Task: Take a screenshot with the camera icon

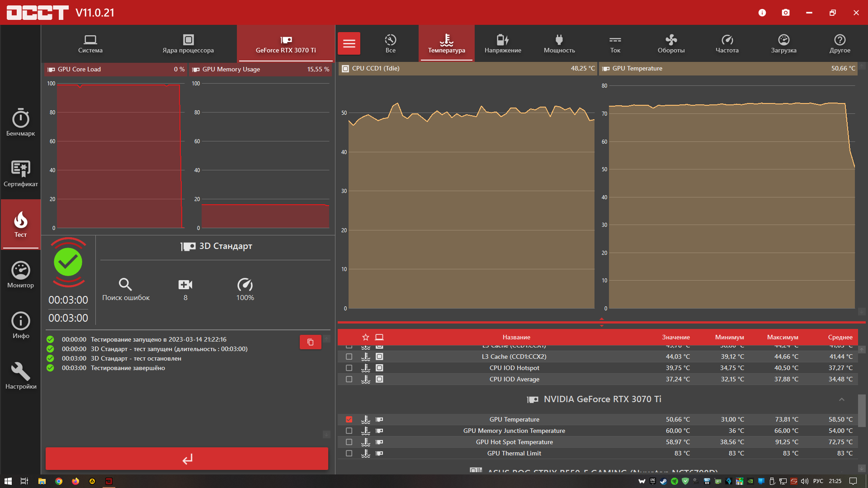Action: tap(786, 13)
